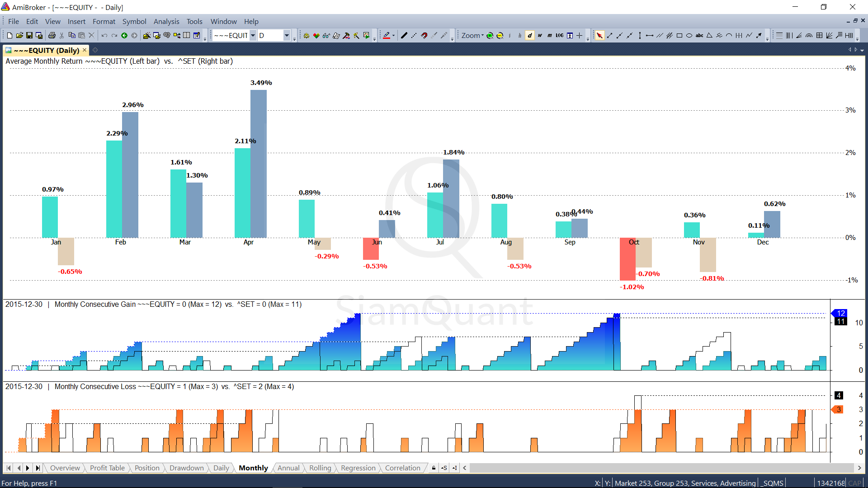Viewport: 868px width, 488px height.
Task: Click the green Back arrow icon
Action: [x=124, y=36]
